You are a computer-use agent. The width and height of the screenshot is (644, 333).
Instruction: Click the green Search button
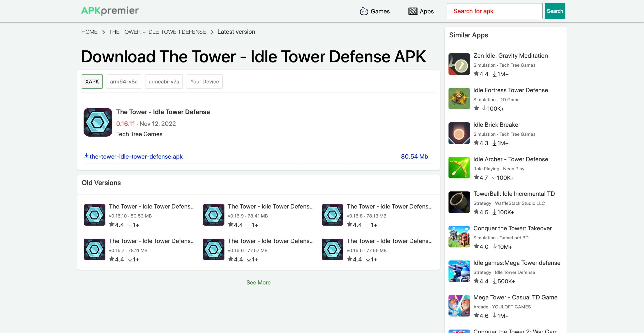555,11
